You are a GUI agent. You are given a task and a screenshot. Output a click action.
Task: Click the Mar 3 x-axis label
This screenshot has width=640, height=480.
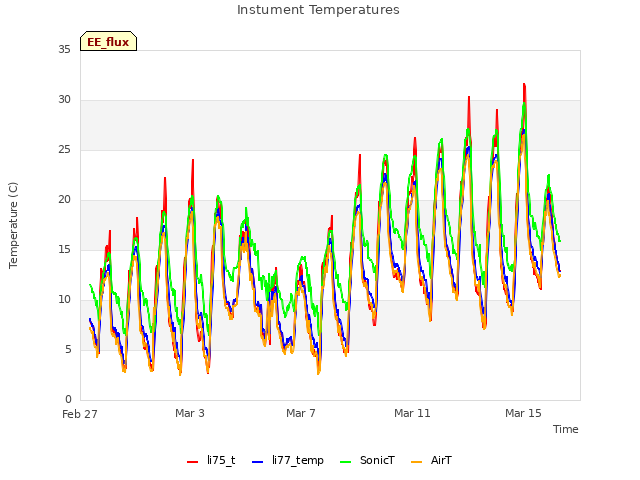[x=190, y=413]
